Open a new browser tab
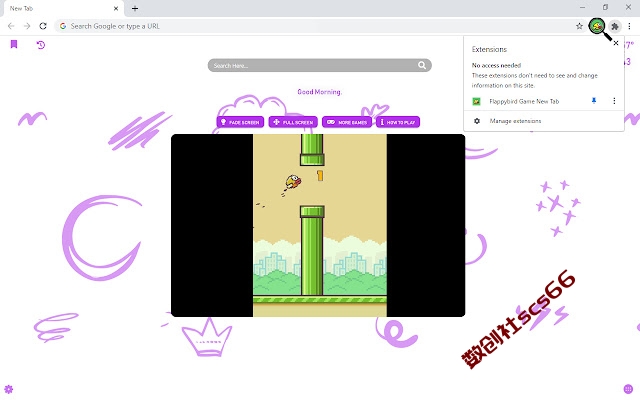This screenshot has width=640, height=400. [x=135, y=8]
